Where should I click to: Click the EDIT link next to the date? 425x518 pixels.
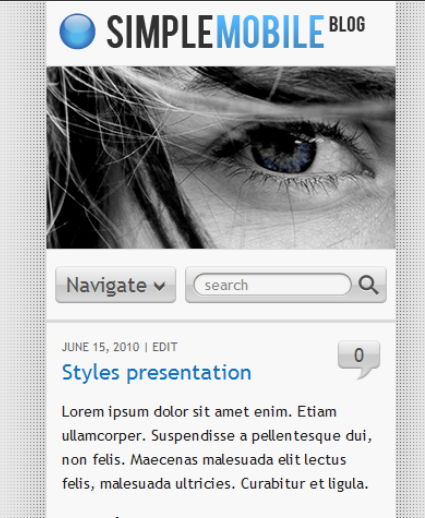[165, 347]
